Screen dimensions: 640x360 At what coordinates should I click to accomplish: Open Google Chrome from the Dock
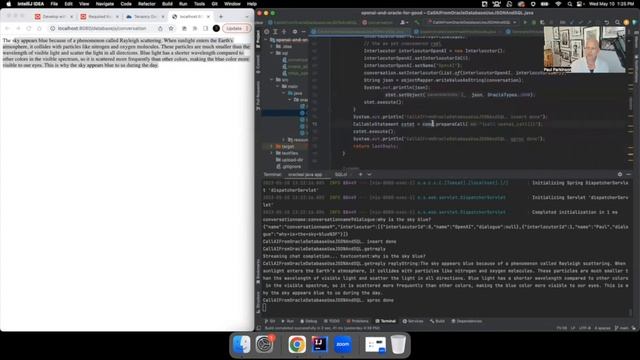coord(297,345)
